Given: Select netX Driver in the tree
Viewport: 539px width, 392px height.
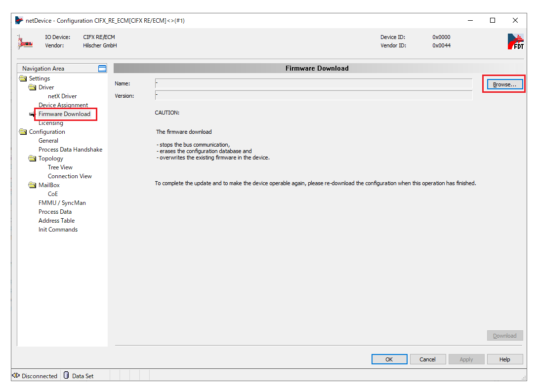Looking at the screenshot, I should (62, 96).
